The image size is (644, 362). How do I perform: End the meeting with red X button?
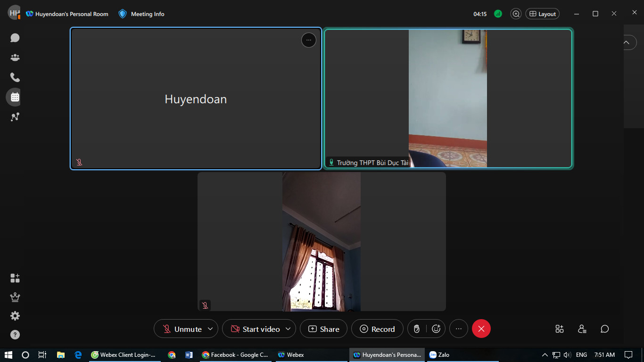(x=481, y=329)
